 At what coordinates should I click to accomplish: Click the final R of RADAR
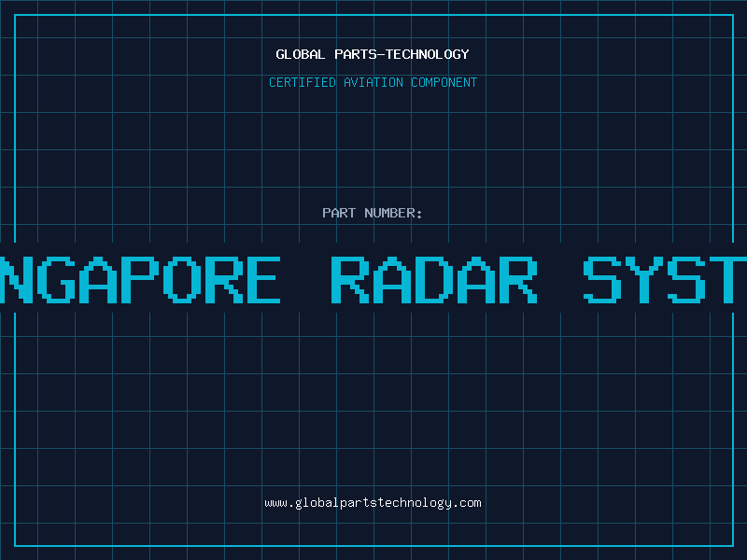point(518,279)
